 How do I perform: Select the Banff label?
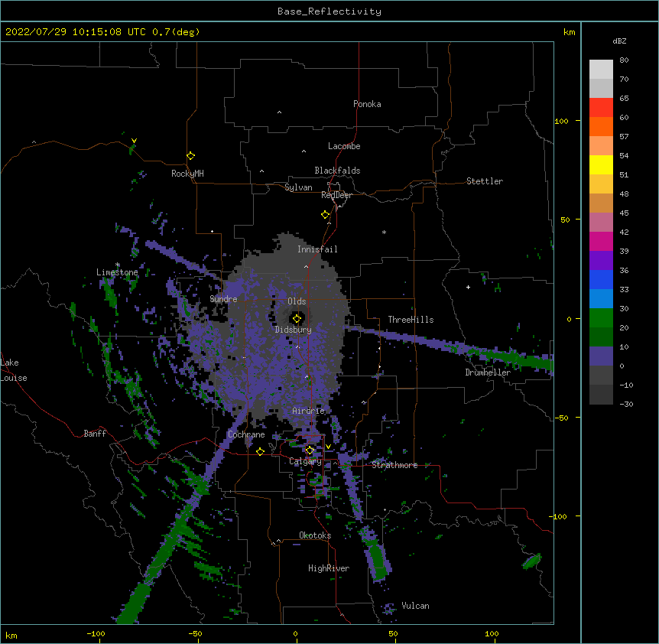(x=95, y=434)
